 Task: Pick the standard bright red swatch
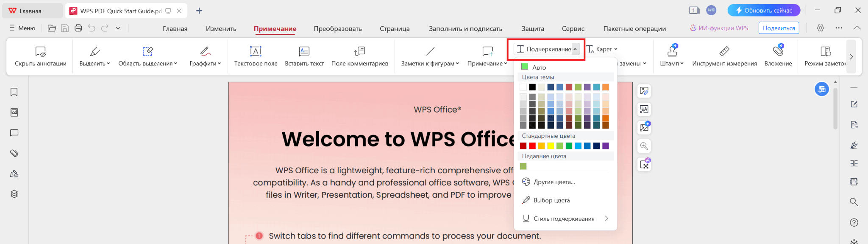(x=532, y=146)
